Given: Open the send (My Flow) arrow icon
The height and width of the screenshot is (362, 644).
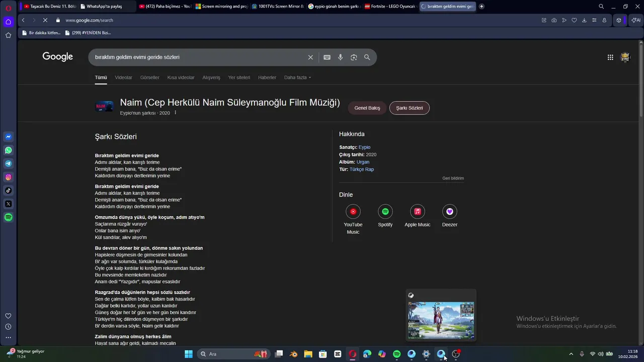Looking at the screenshot, I should (564, 20).
